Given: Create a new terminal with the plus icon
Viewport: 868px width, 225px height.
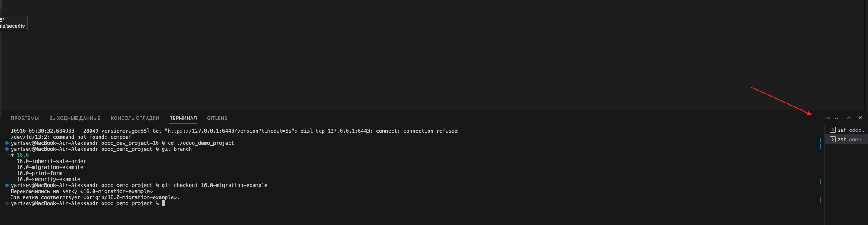Looking at the screenshot, I should [821, 118].
